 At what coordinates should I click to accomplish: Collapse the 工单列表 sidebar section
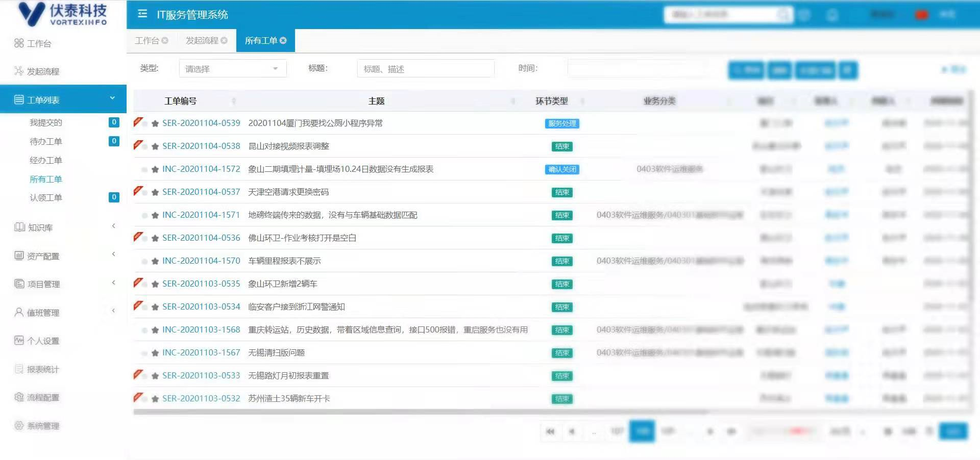coord(112,98)
